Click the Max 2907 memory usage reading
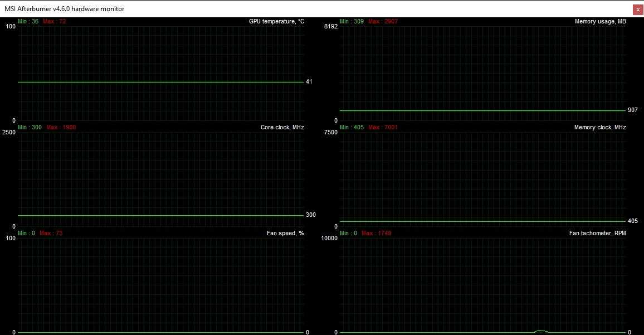644x335 pixels. click(383, 21)
